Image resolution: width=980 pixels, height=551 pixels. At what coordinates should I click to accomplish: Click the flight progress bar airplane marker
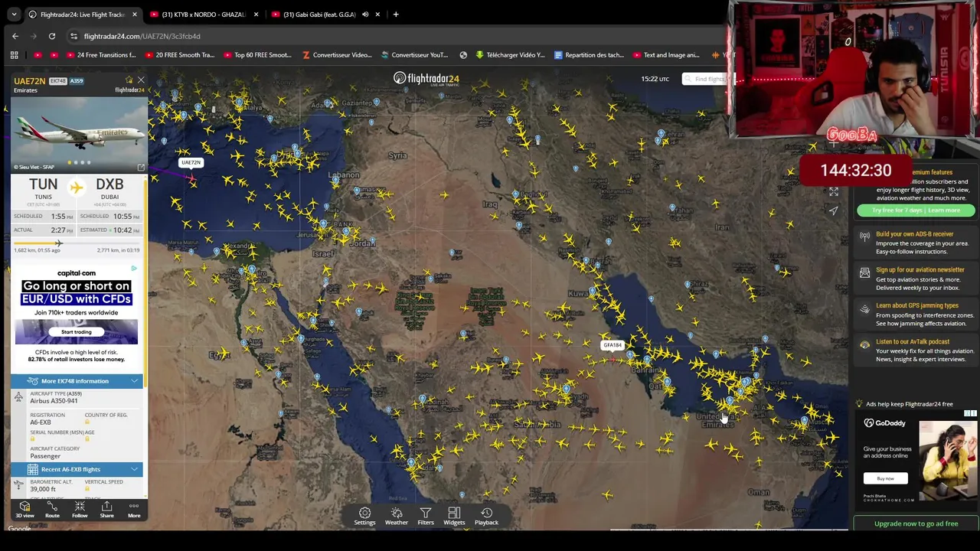[x=58, y=243]
